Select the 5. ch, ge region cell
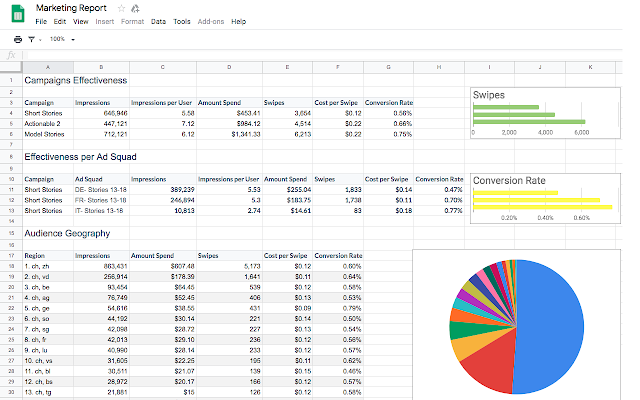This screenshot has height=400, width=640. [48, 309]
